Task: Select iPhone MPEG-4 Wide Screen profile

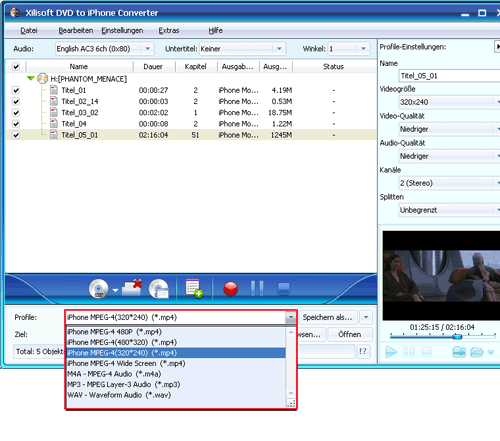Action: (x=176, y=363)
